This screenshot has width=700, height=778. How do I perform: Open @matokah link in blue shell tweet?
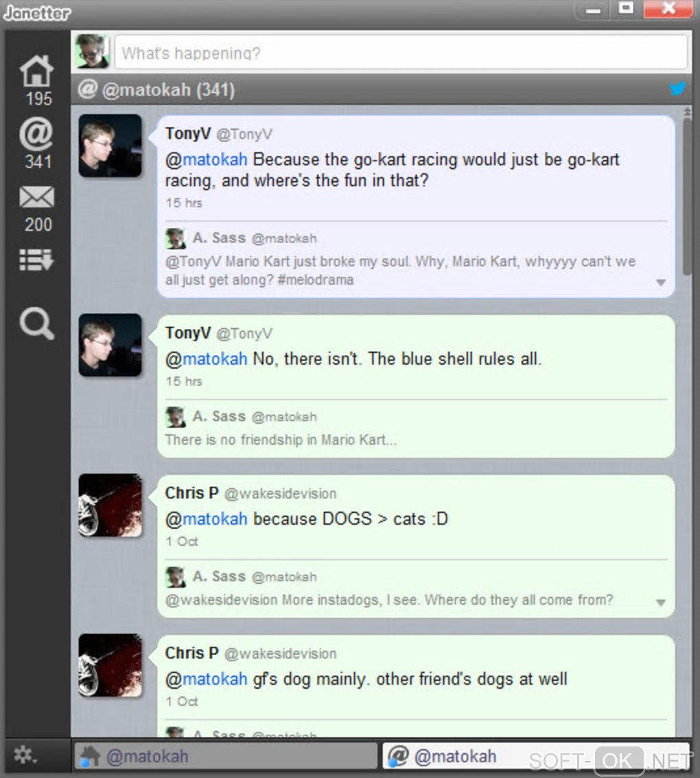pyautogui.click(x=207, y=358)
